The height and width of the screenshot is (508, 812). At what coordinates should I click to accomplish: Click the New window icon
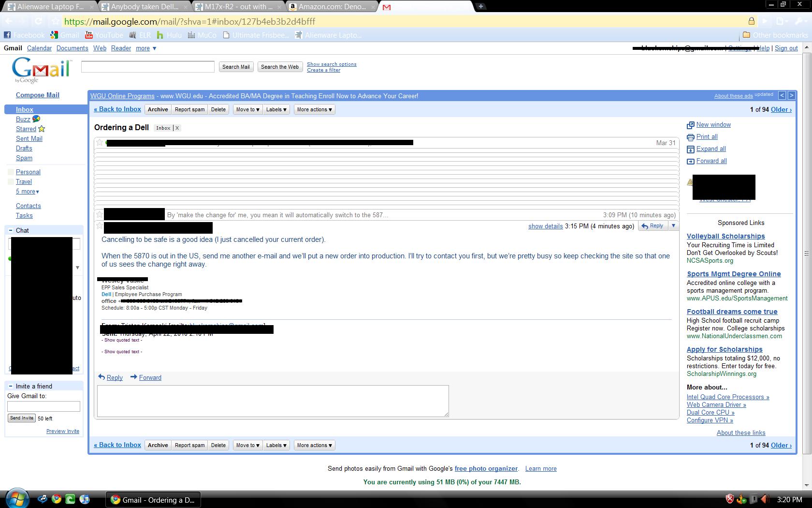point(690,125)
